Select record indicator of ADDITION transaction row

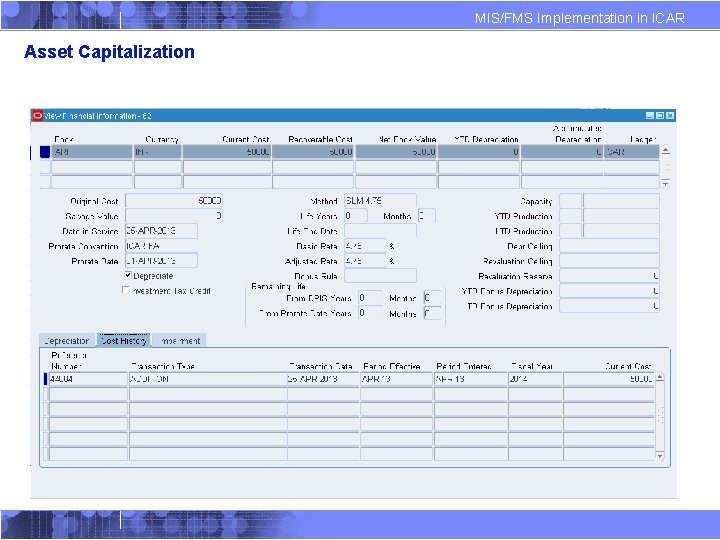(45, 379)
